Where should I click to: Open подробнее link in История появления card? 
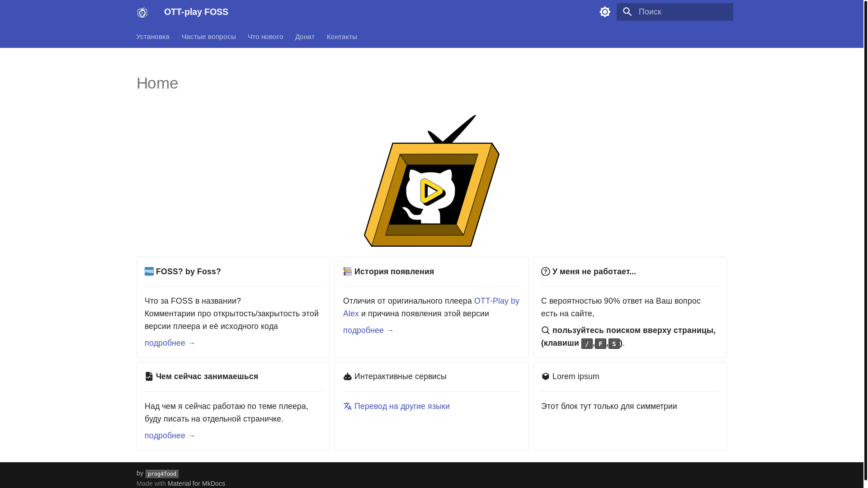click(x=368, y=330)
